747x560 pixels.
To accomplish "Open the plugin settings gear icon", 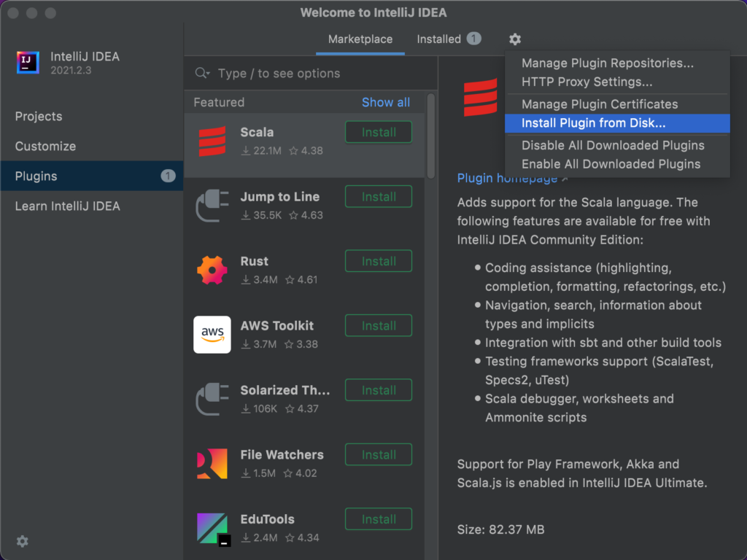I will (514, 40).
